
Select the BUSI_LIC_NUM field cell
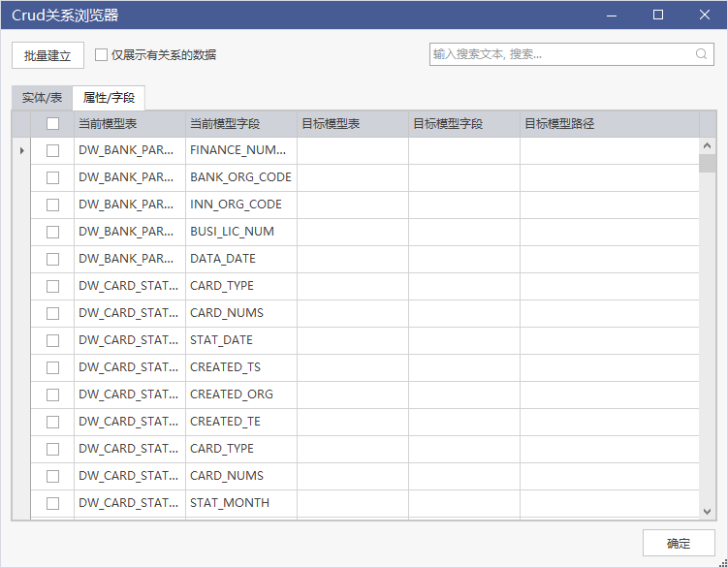241,232
